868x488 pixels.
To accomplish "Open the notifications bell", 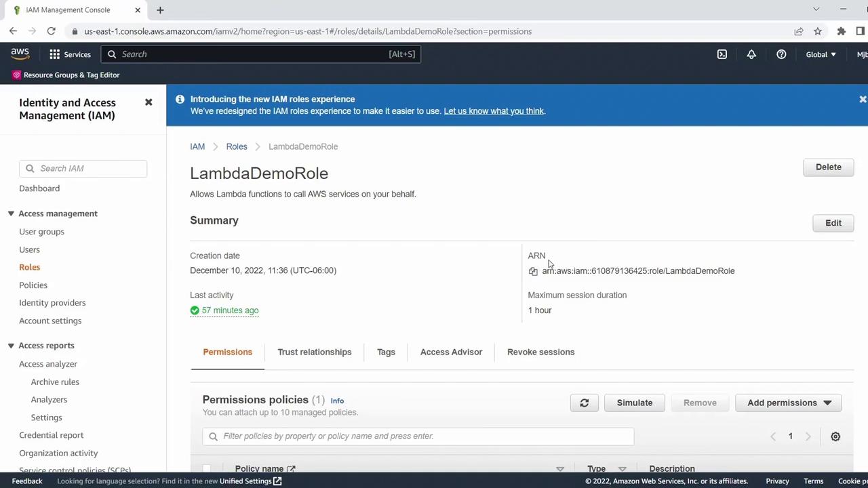I will [x=751, y=54].
